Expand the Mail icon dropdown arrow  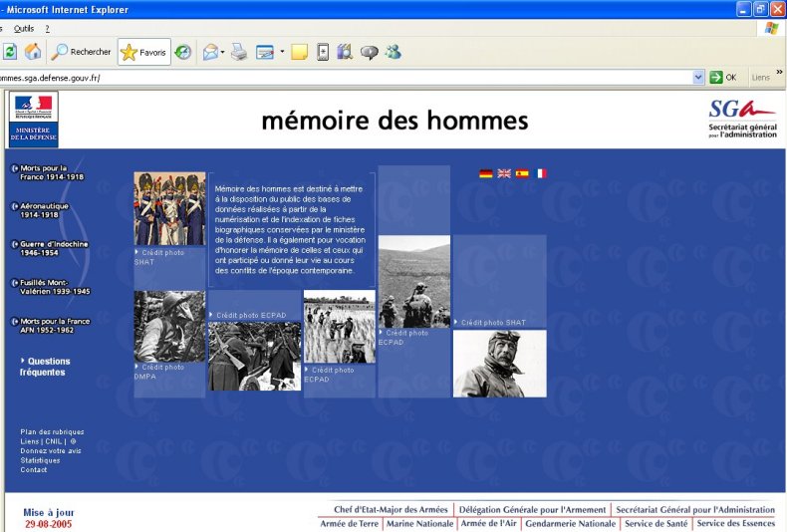tap(222, 52)
